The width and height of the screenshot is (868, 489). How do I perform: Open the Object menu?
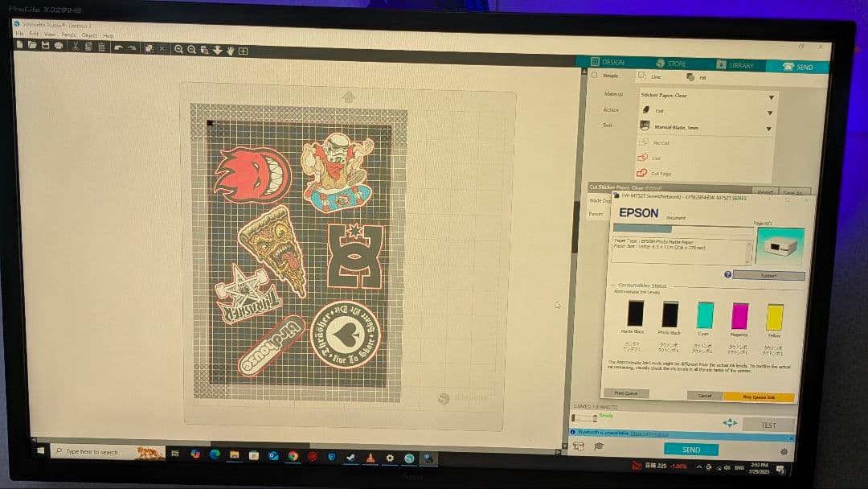[x=91, y=35]
